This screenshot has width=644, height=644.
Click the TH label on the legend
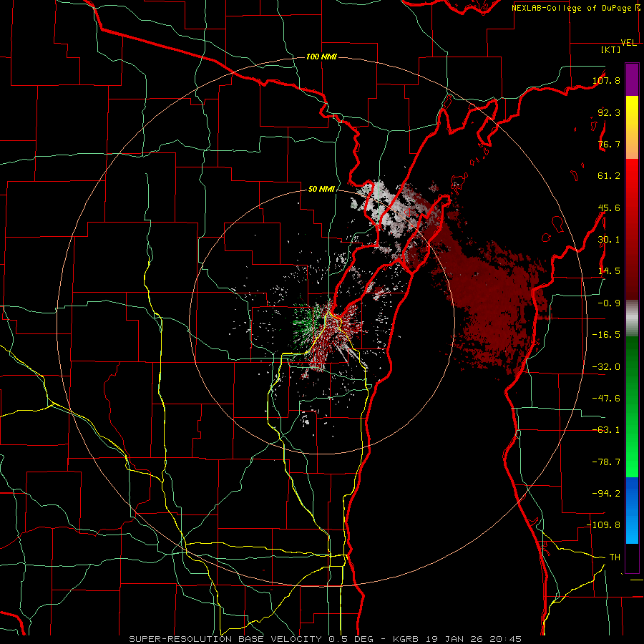coord(615,557)
